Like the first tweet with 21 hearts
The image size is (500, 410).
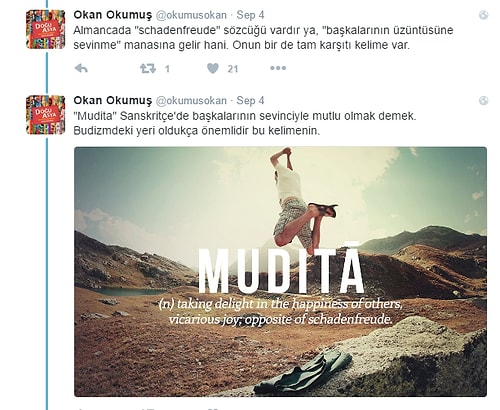click(x=213, y=68)
